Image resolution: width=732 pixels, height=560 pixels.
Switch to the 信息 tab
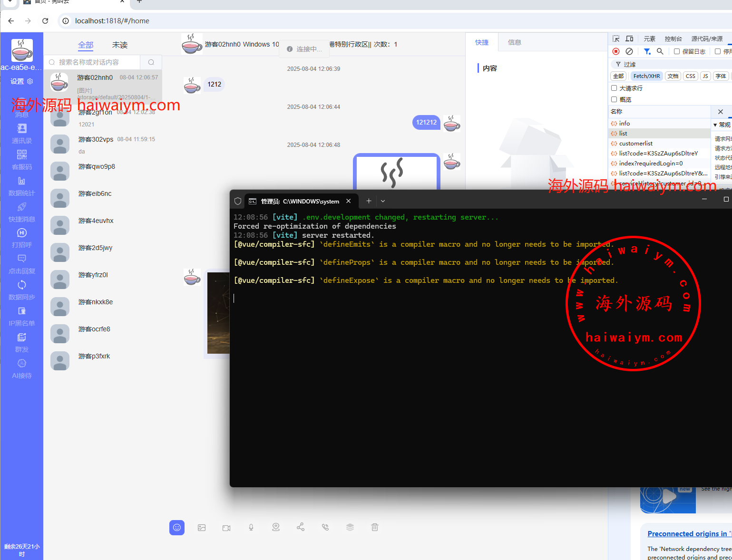click(514, 42)
